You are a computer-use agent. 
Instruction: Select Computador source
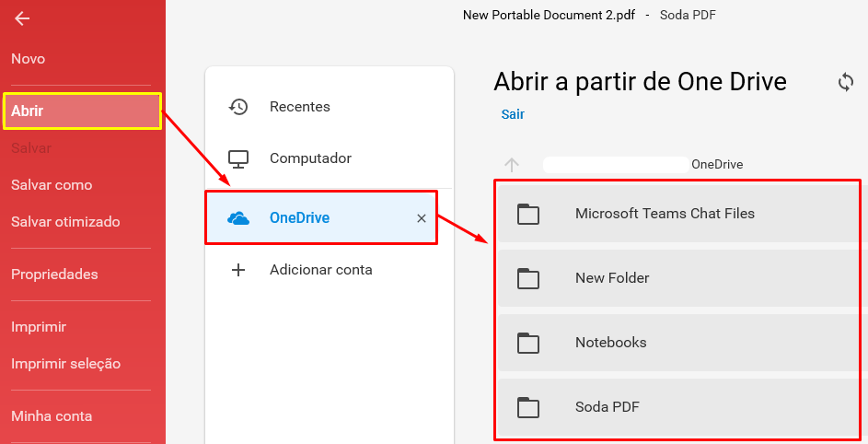point(330,158)
